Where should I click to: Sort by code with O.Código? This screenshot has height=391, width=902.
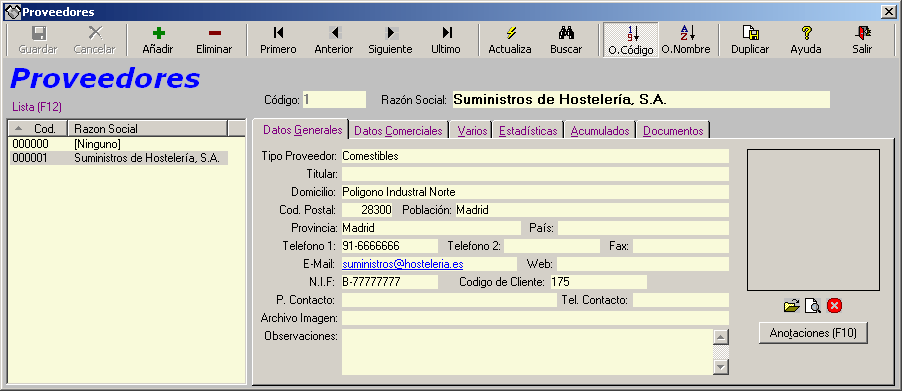630,40
